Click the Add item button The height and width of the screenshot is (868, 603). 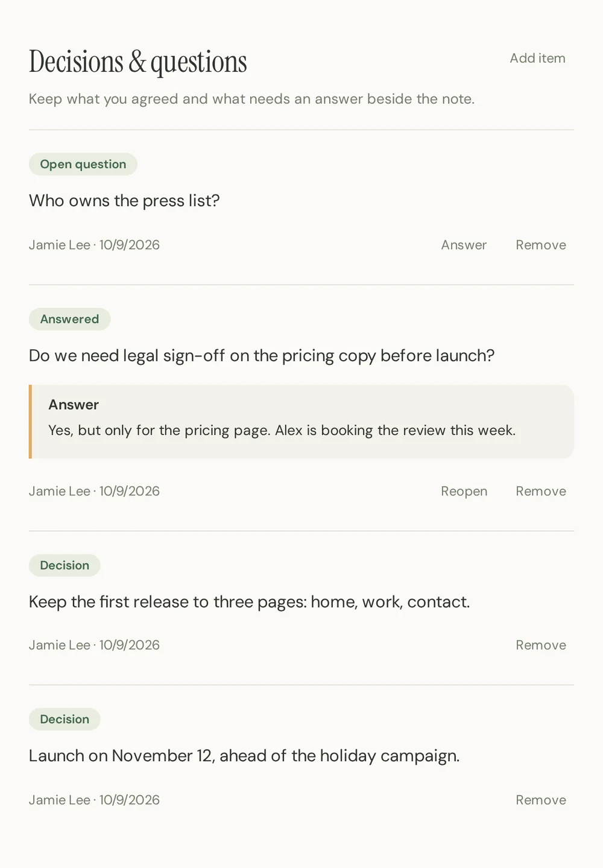[x=537, y=59]
